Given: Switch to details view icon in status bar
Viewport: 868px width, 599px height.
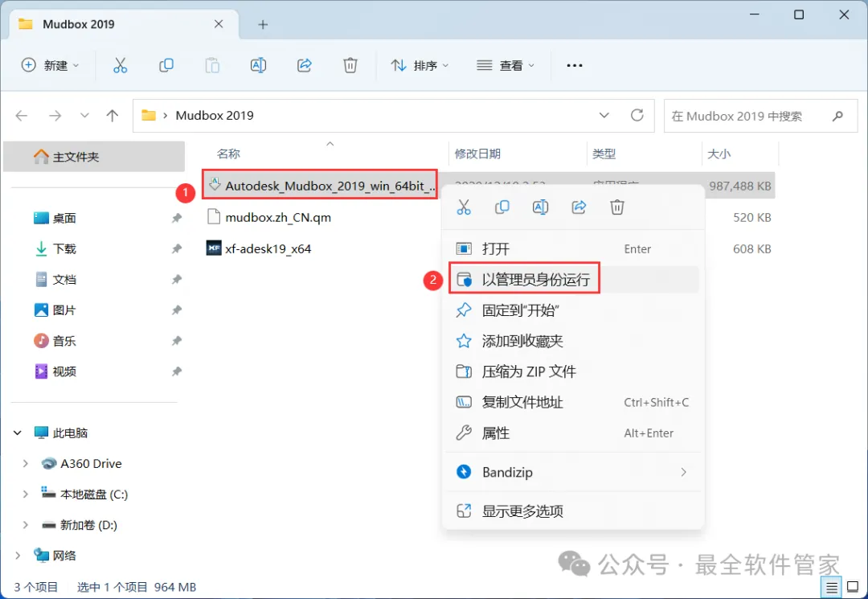Looking at the screenshot, I should coord(831,588).
